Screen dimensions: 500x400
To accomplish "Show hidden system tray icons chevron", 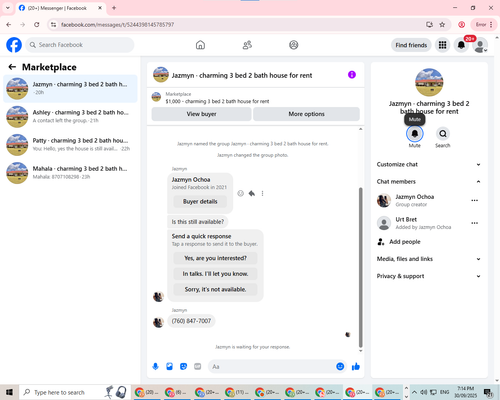I will (x=414, y=392).
